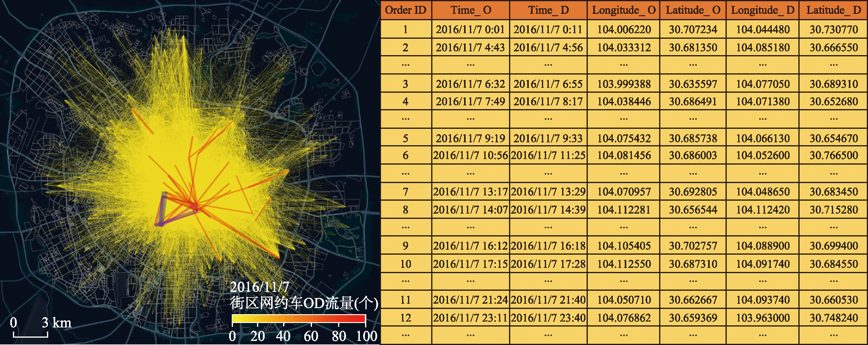Click the legend title 街区网约车OD流量(个)
Viewport: 868px width, 345px height.
tap(304, 303)
